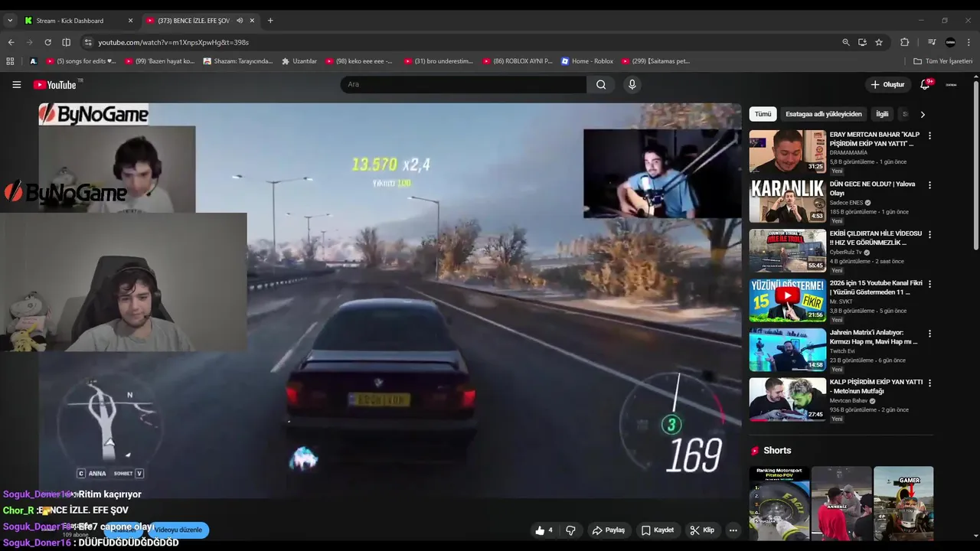Open the browser extensions puzzle icon
This screenshot has height=551, width=980.
(x=904, y=42)
